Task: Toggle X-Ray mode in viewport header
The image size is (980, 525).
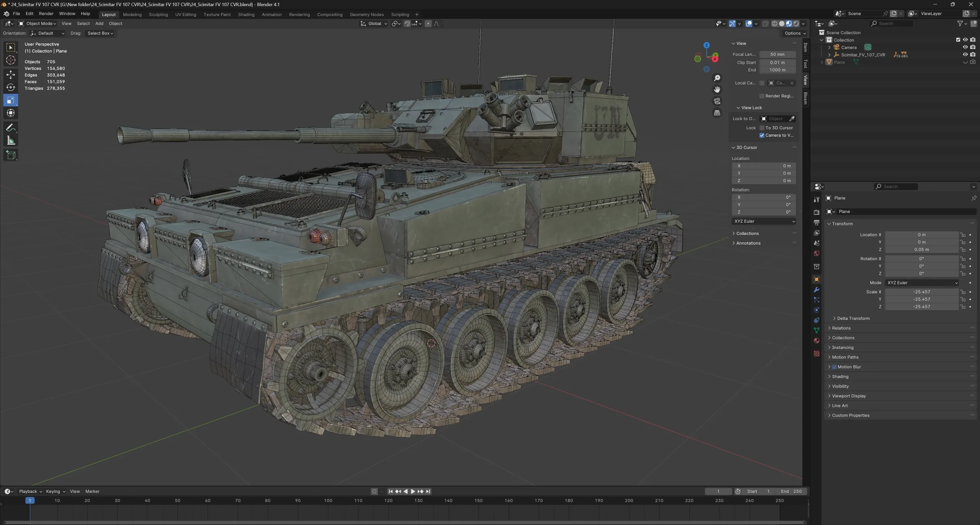Action: click(765, 23)
